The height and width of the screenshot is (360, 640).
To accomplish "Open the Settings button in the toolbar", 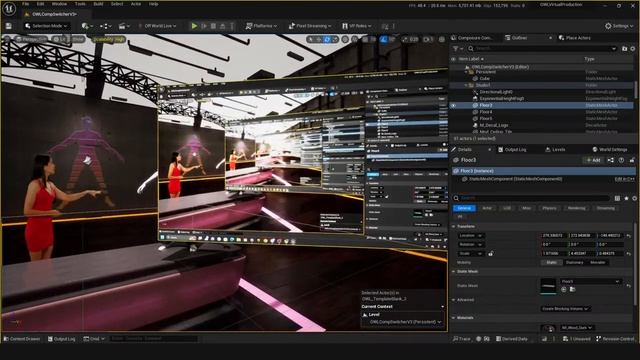I will click(x=618, y=26).
